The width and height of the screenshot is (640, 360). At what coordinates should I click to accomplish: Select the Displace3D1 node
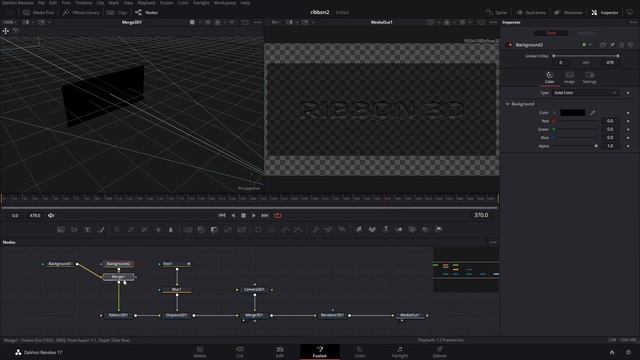(177, 316)
